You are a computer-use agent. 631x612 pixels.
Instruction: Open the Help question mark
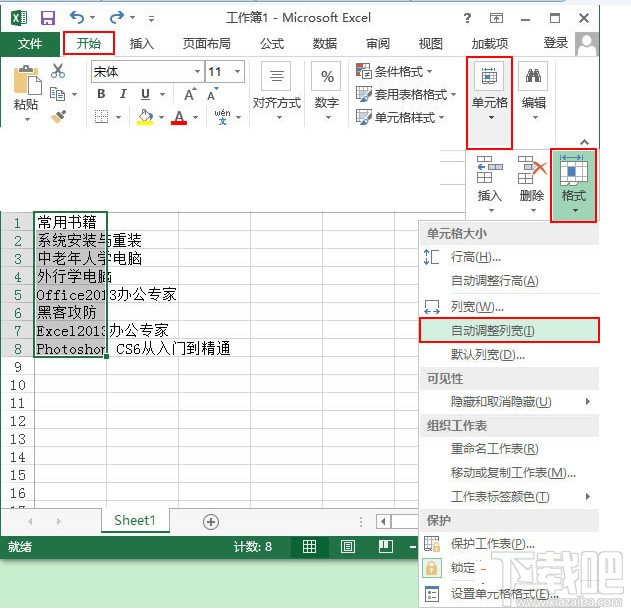467,18
